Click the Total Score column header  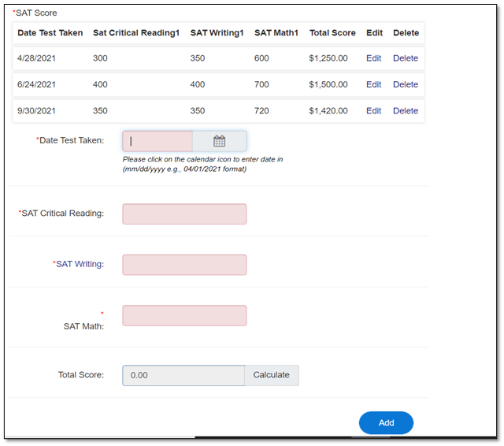332,33
